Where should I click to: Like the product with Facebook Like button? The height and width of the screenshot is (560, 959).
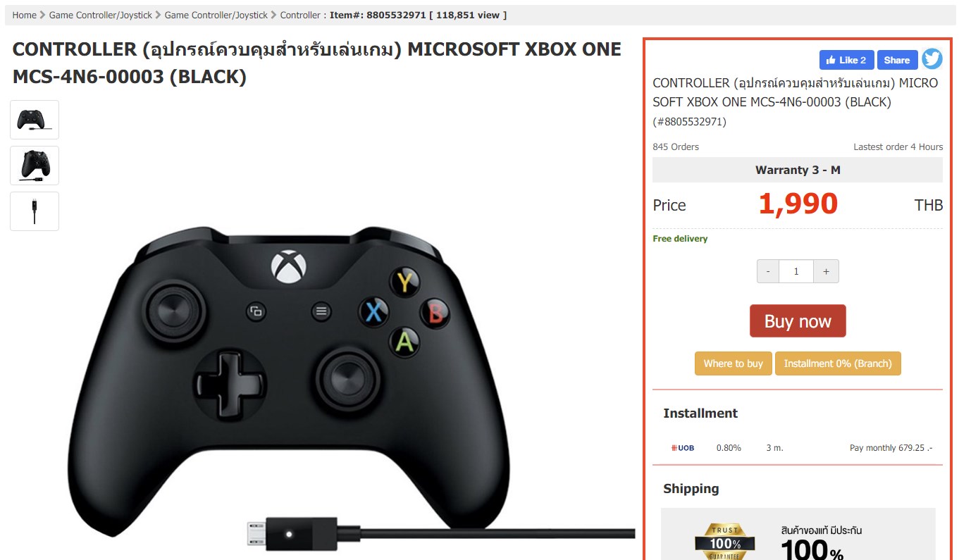(847, 60)
